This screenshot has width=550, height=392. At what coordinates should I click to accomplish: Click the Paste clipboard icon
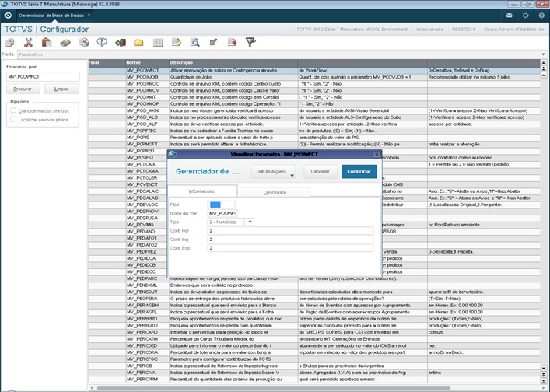[47, 43]
